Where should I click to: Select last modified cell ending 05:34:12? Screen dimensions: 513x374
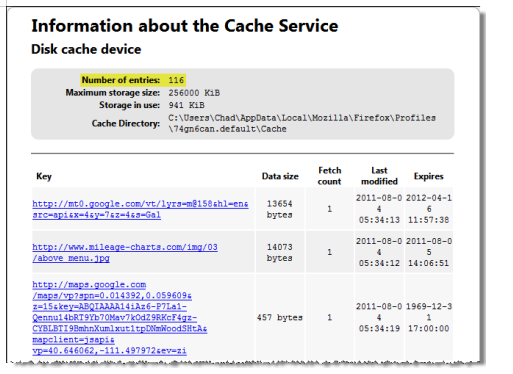379,252
